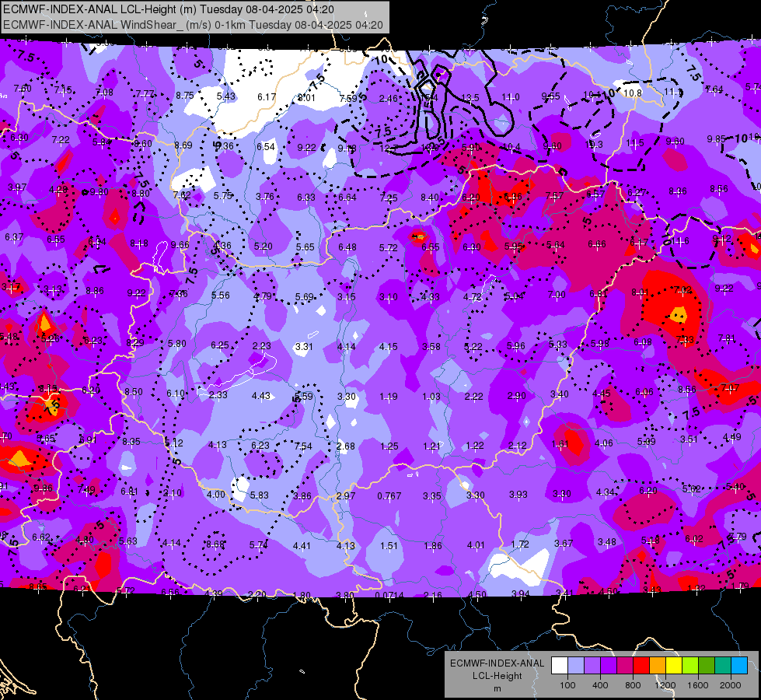This screenshot has height=700, width=761.
Task: Click the grid value 1.61 on the red patch
Action: tap(560, 443)
